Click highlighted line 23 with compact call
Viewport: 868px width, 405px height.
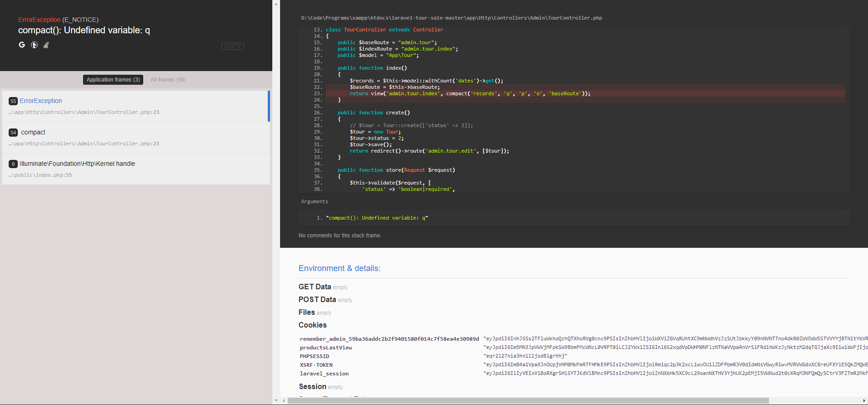(585, 93)
